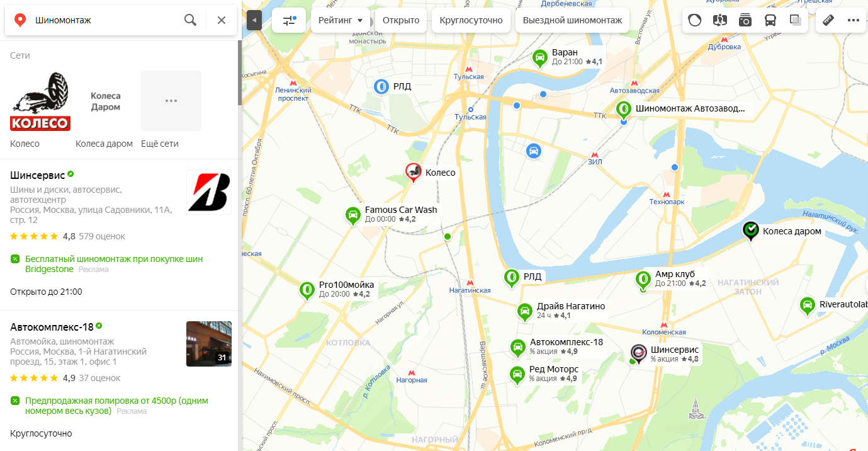This screenshot has width=868, height=451.
Task: Click the traffic circle icon
Action: 694,20
